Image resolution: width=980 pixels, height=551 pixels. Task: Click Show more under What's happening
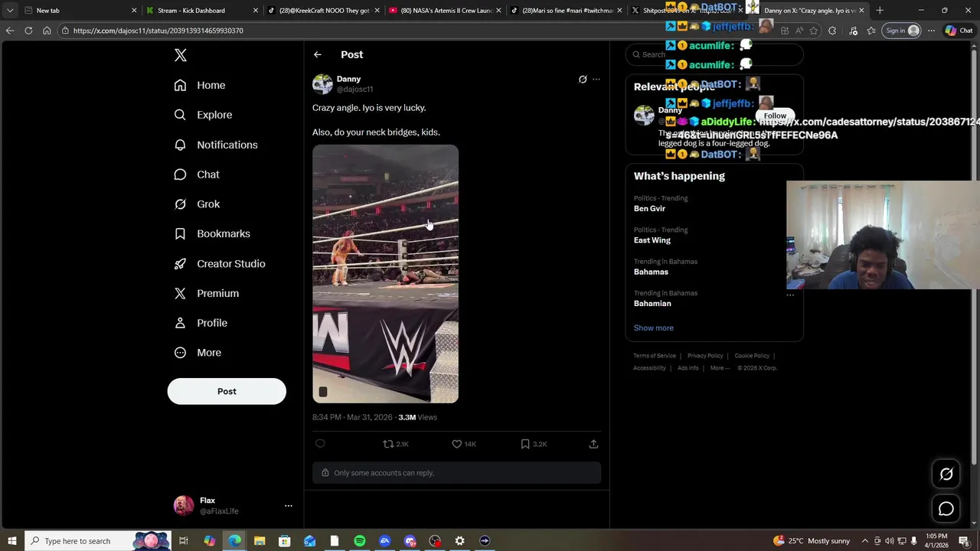653,328
